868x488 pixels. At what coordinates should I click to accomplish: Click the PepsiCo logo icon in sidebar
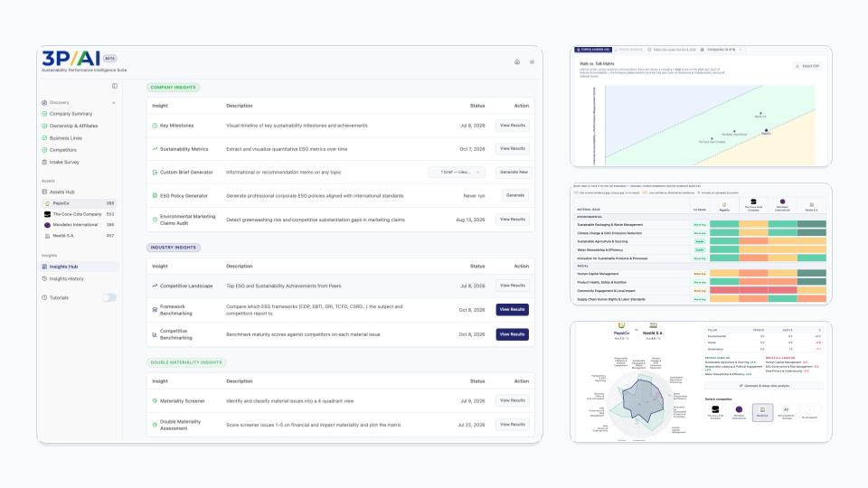(48, 203)
